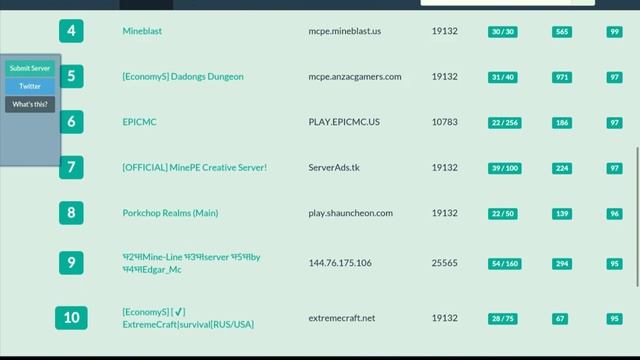Click the 22/50 players badge for Porkchop Realms
Image resolution: width=640 pixels, height=360 pixels.
point(502,213)
